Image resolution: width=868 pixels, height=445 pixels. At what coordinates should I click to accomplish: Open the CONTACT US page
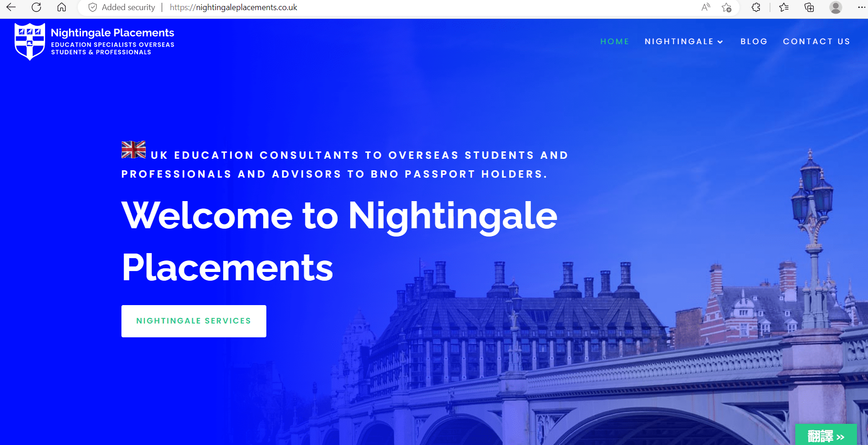point(816,41)
